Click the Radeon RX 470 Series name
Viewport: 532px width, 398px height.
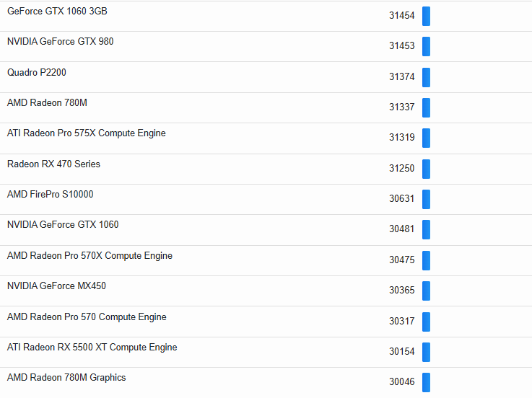click(x=53, y=164)
